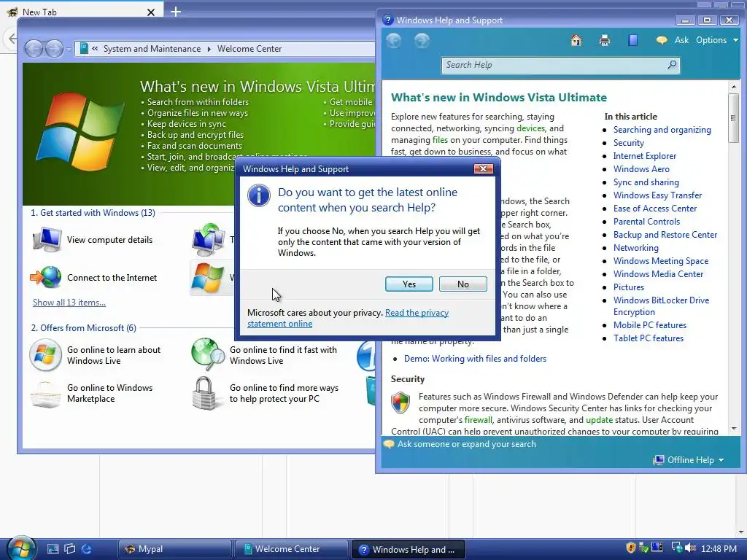Click the Help print icon

point(604,41)
